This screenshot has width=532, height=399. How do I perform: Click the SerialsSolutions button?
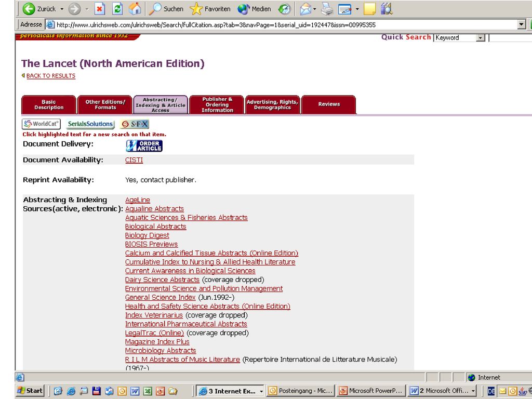(90, 124)
